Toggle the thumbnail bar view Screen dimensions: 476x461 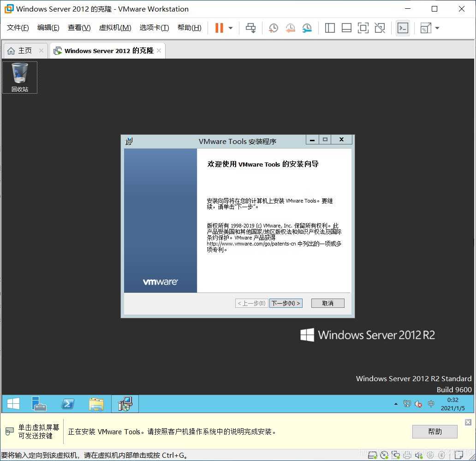pos(346,28)
